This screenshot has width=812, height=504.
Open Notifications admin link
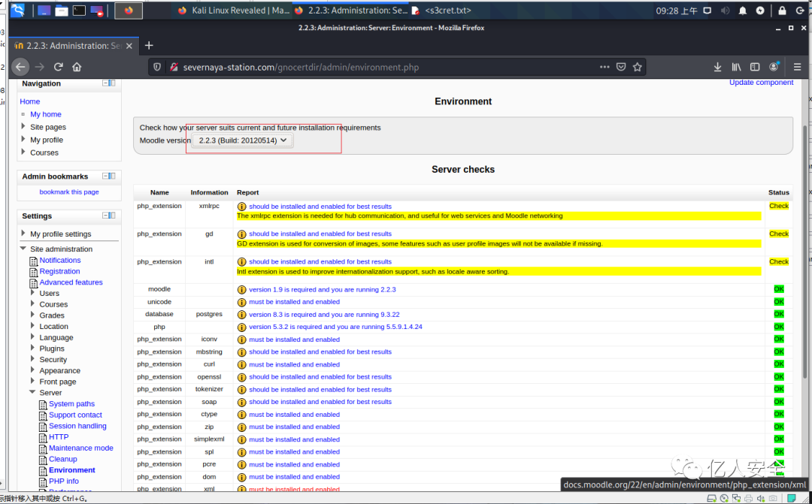(60, 261)
